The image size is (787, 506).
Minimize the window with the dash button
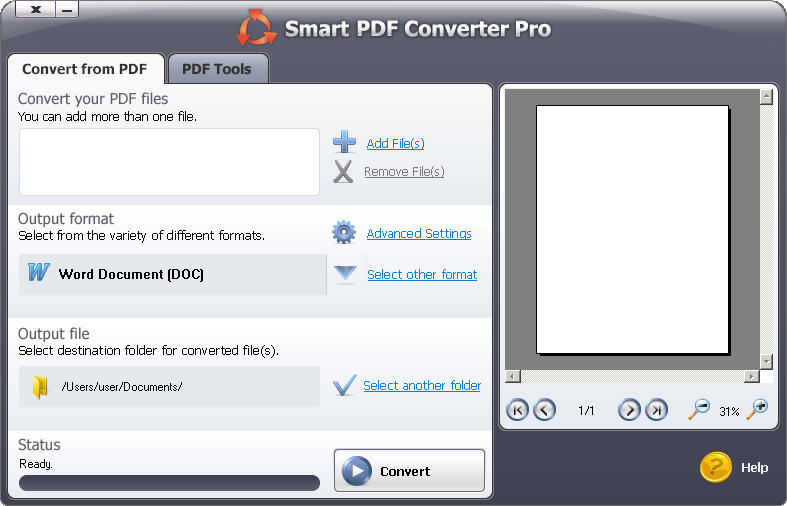pyautogui.click(x=67, y=9)
